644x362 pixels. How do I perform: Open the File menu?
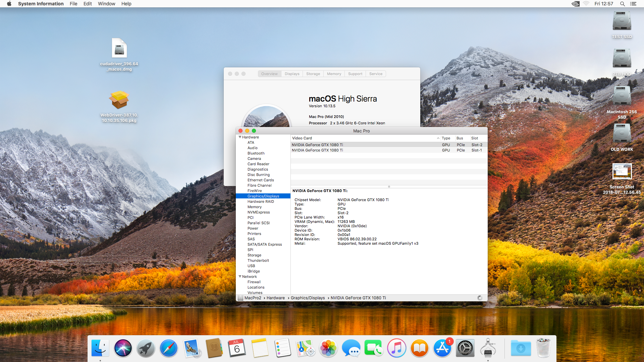coord(73,4)
